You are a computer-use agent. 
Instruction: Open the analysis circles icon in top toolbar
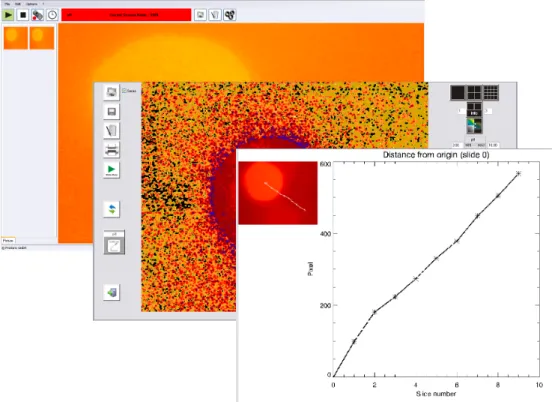point(230,15)
